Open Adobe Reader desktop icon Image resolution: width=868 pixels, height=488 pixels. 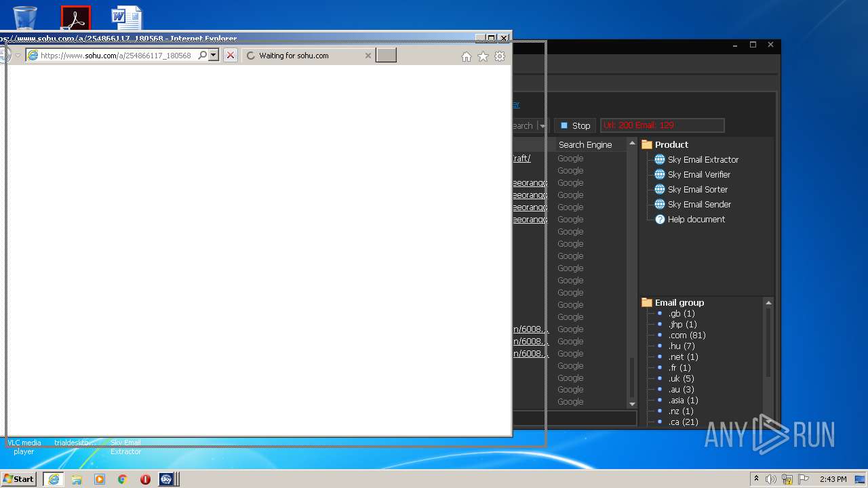[75, 18]
